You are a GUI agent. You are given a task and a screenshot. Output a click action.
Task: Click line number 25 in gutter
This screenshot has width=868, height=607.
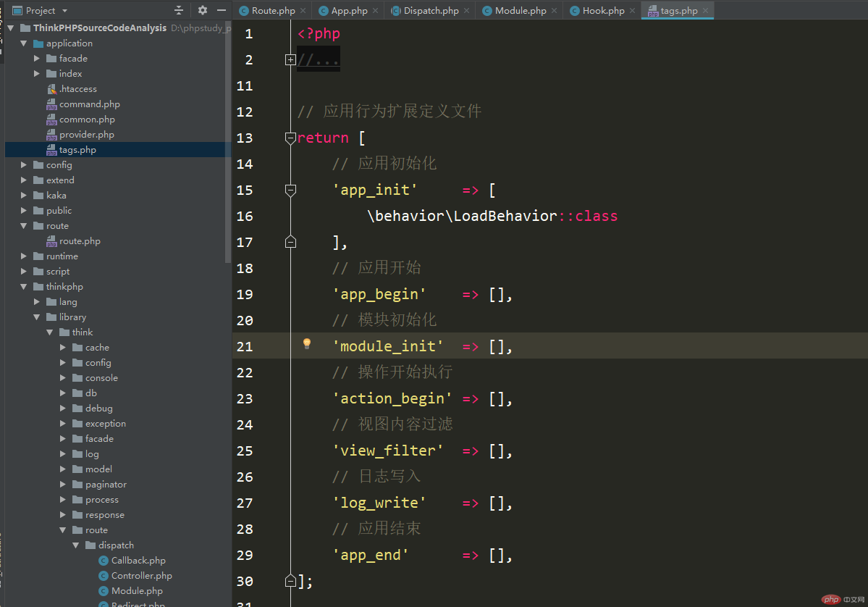pos(244,451)
